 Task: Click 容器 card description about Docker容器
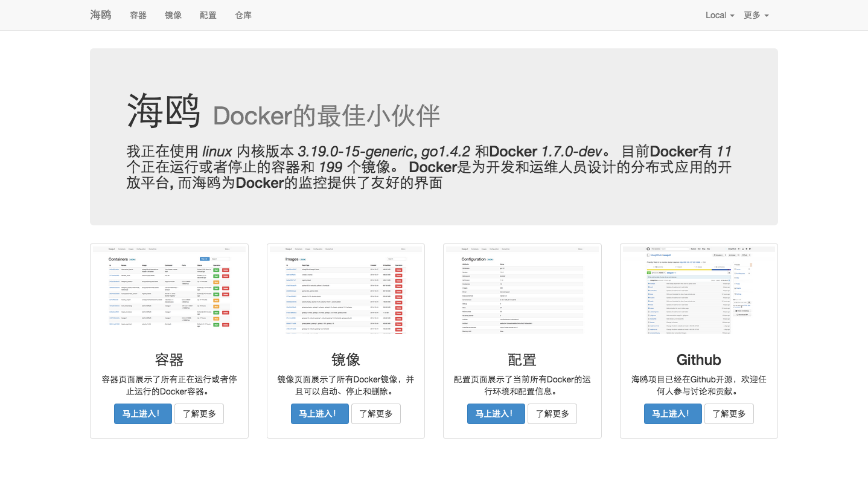pyautogui.click(x=169, y=385)
